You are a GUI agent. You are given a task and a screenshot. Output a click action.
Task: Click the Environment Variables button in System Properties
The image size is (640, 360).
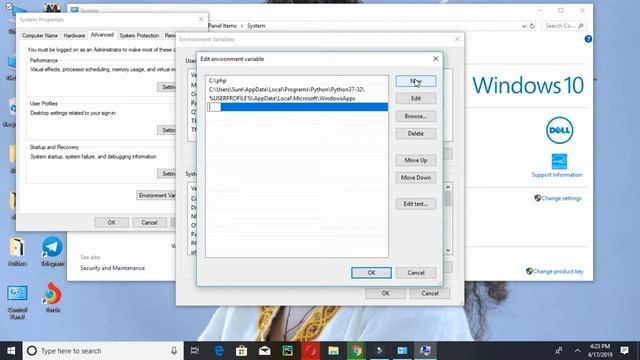[156, 196]
